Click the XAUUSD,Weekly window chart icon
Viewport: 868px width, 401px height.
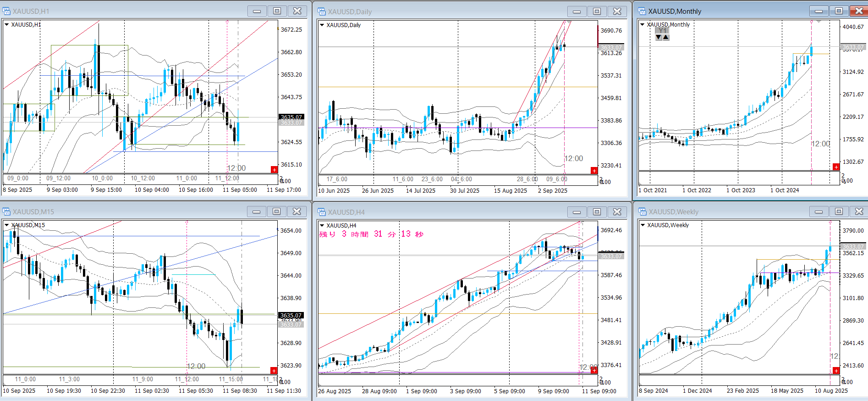click(643, 212)
